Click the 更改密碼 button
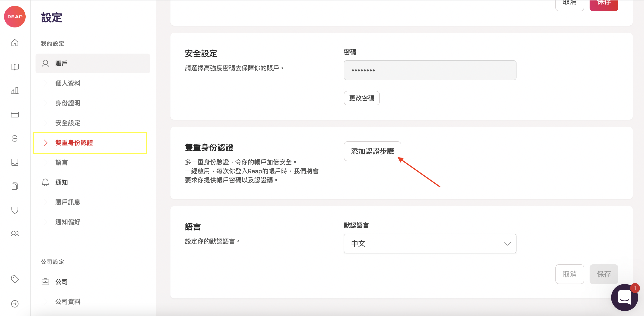The width and height of the screenshot is (644, 316). coord(362,98)
